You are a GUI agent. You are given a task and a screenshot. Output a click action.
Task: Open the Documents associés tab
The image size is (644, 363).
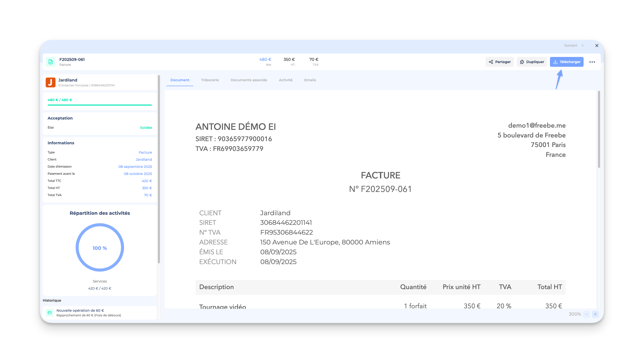pos(249,80)
